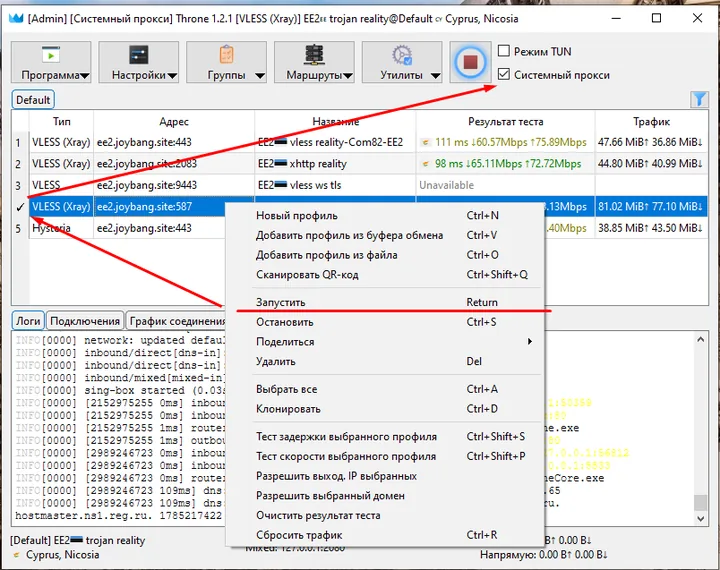
Task: Choose Новый профиль from context menu
Action: tap(385, 215)
